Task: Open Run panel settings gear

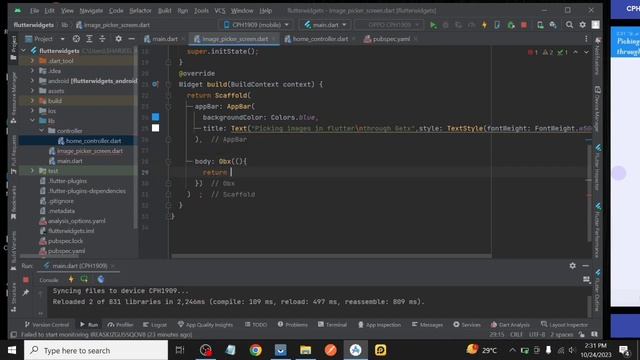Action: click(x=573, y=266)
